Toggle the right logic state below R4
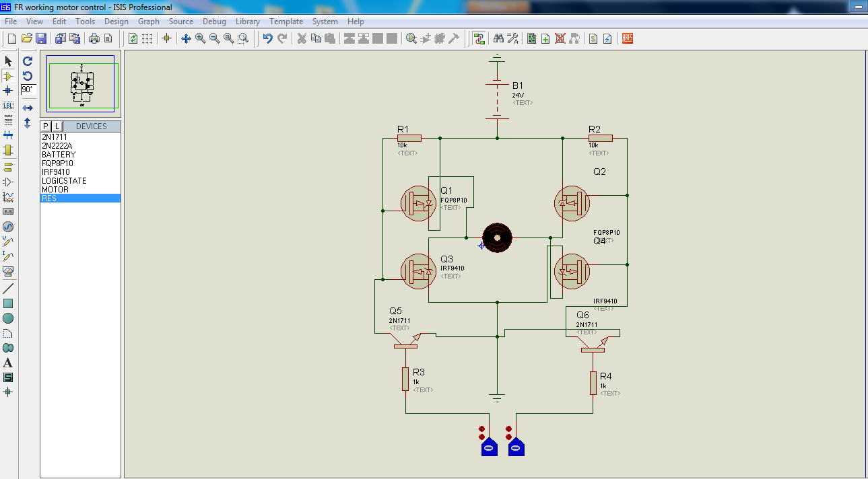The width and height of the screenshot is (868, 479). click(x=516, y=446)
